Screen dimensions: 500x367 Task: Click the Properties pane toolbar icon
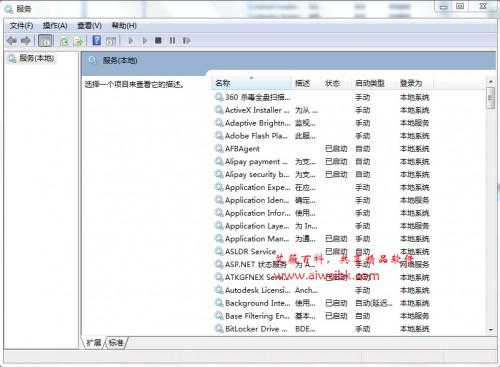111,41
